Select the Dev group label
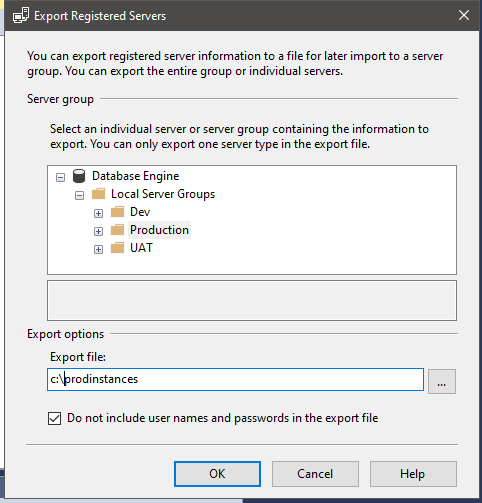This screenshot has height=503, width=482. 140,212
